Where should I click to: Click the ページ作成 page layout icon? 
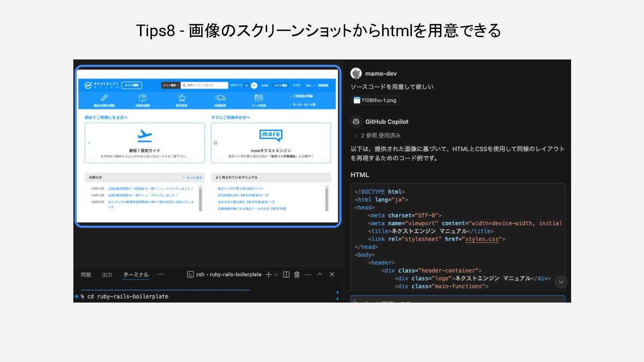click(x=258, y=98)
